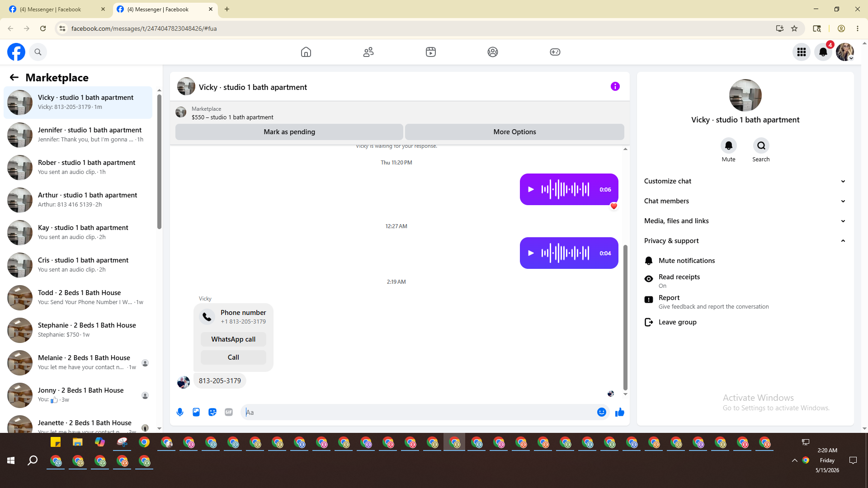The image size is (868, 488).
Task: Open Arthur's studio apartment chat
Action: [78, 200]
